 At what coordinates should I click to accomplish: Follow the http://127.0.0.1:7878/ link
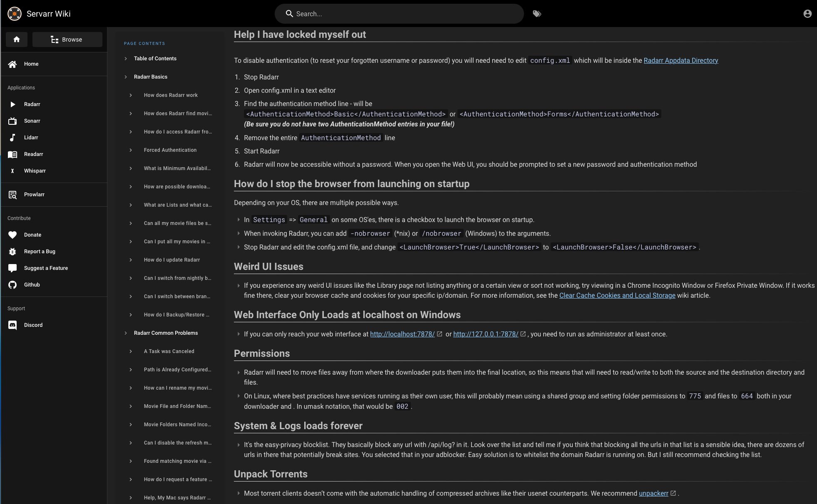(486, 334)
